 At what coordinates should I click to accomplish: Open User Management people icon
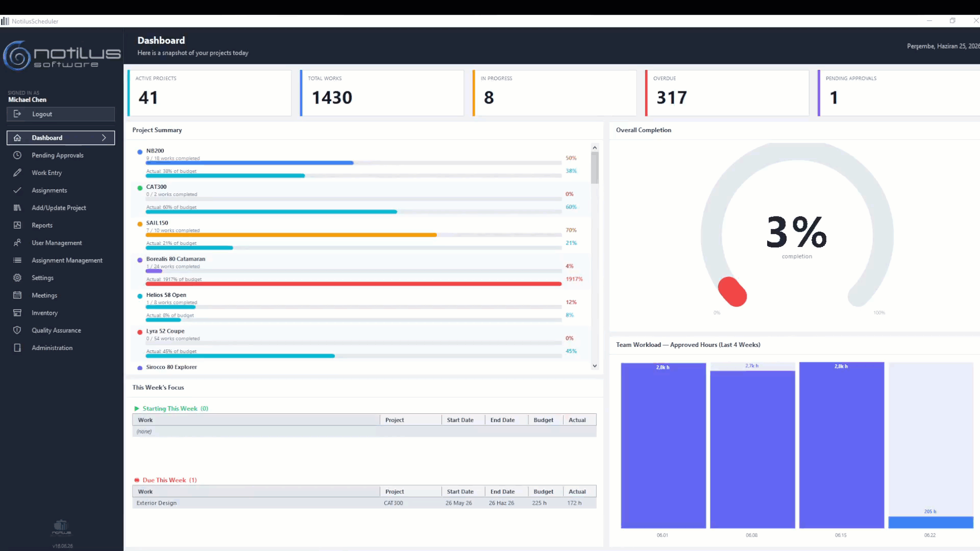tap(17, 243)
